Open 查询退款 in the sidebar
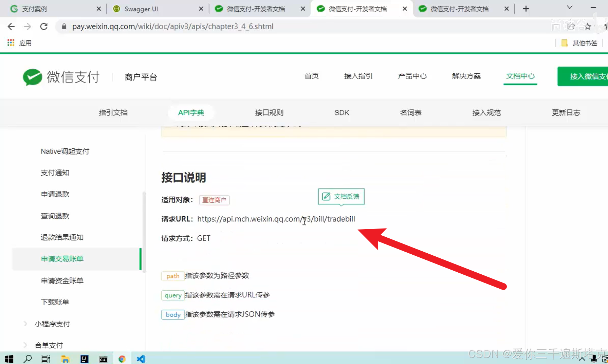The width and height of the screenshot is (608, 364). (x=55, y=216)
